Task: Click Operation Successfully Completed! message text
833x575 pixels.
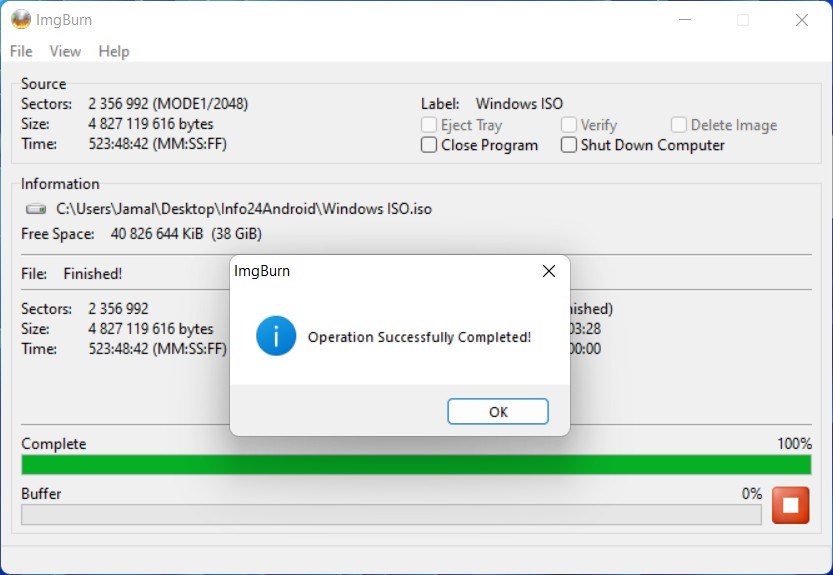Action: click(419, 337)
